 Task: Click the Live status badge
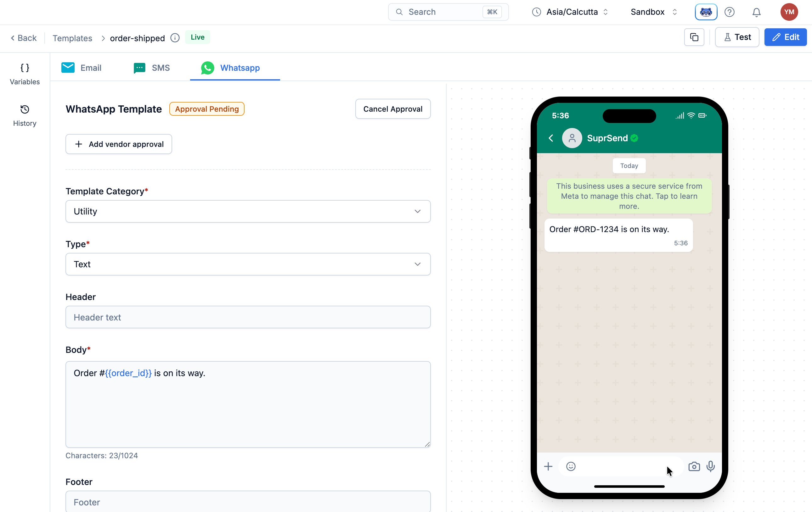197,37
